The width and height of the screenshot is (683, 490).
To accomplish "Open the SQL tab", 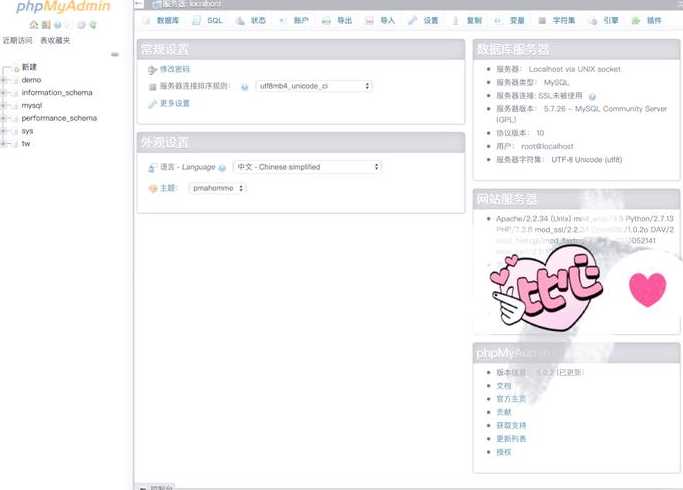I will click(208, 20).
